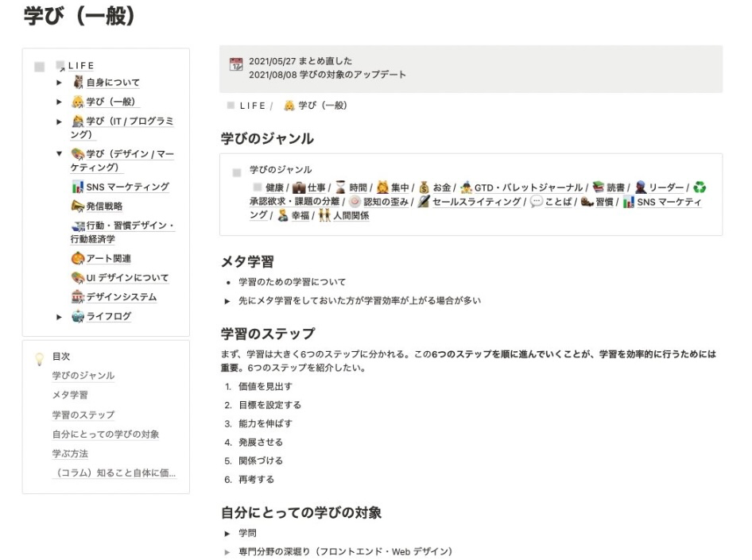This screenshot has width=752, height=560.
Task: Open 学び（IT / プログラミング） sidebar page
Action: pos(122,127)
